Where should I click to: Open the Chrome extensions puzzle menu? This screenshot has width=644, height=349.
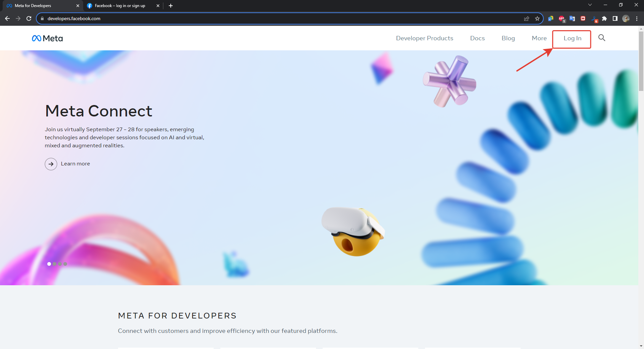(604, 19)
